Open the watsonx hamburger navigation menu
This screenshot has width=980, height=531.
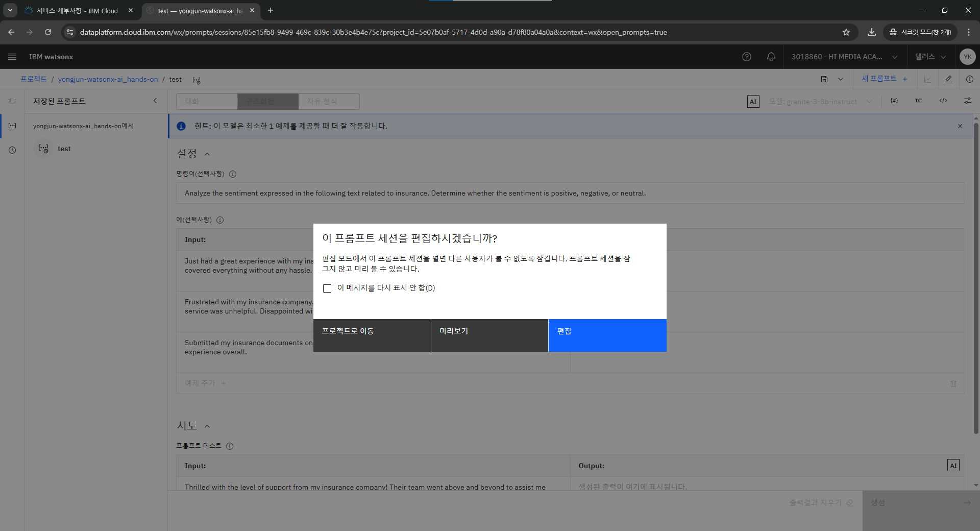(12, 57)
